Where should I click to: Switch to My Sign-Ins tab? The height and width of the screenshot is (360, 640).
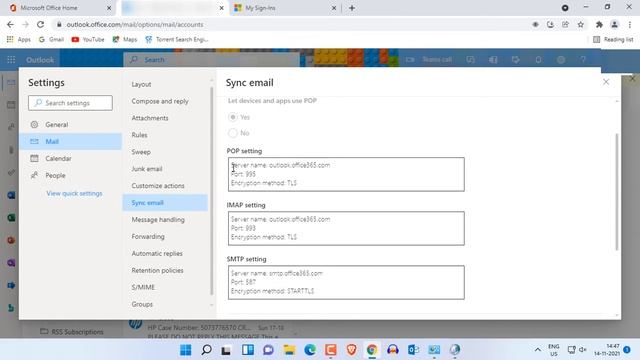point(284,8)
